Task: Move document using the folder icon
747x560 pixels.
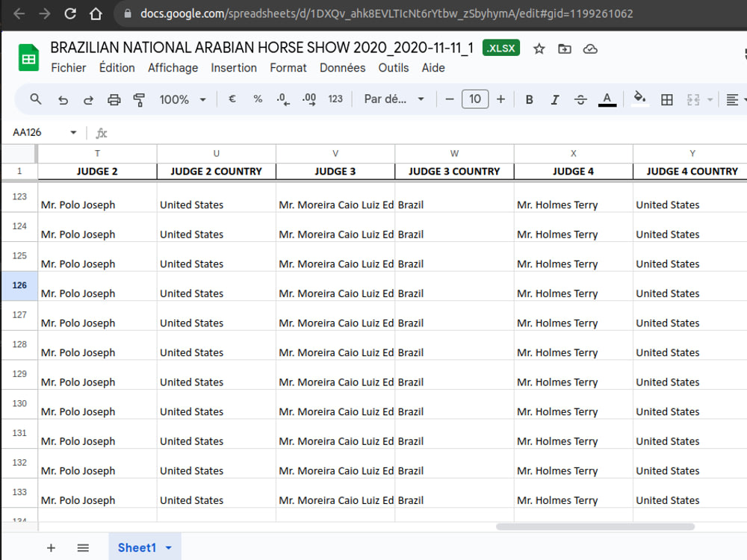Action: point(565,49)
